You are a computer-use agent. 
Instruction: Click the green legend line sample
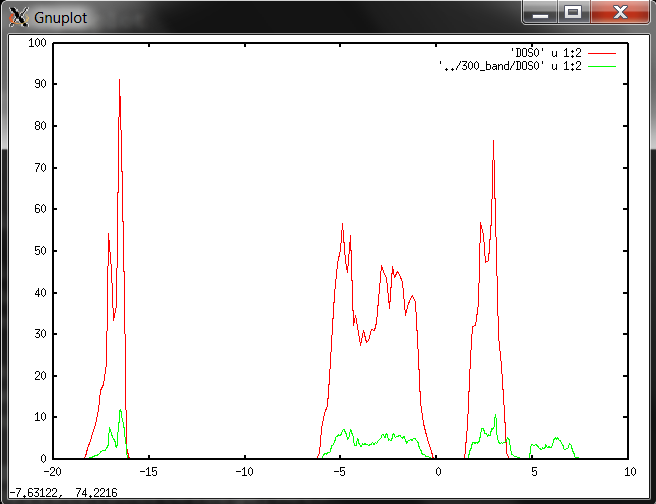[602, 67]
